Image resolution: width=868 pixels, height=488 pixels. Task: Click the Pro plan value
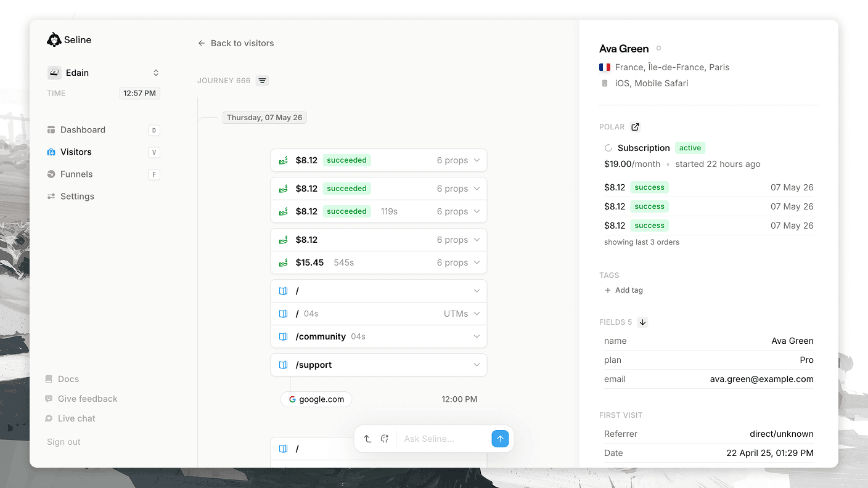click(806, 360)
